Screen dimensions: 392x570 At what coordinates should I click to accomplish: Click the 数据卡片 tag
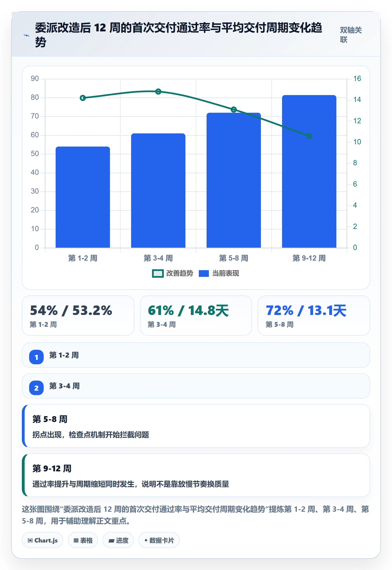pos(159,540)
